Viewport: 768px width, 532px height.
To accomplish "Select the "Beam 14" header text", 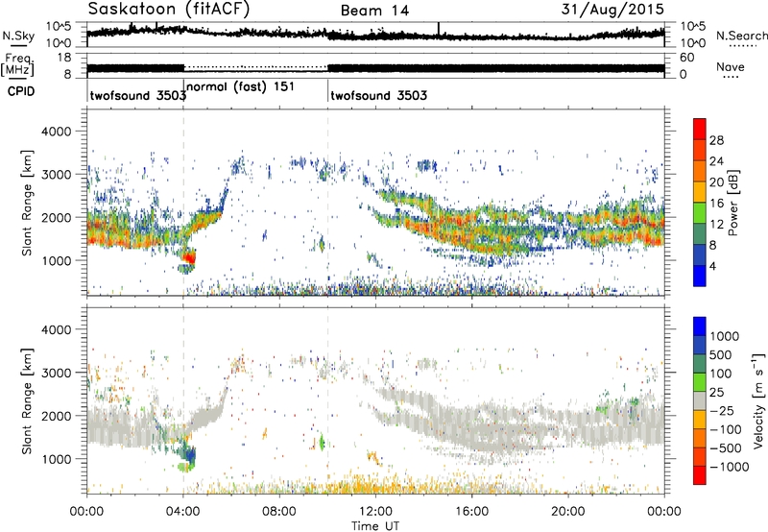I will [x=374, y=11].
